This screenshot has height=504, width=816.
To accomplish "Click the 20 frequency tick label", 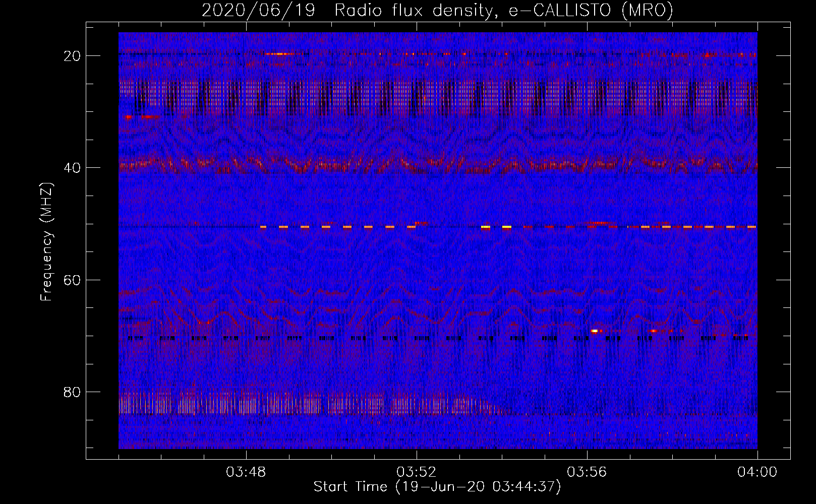I will (73, 56).
